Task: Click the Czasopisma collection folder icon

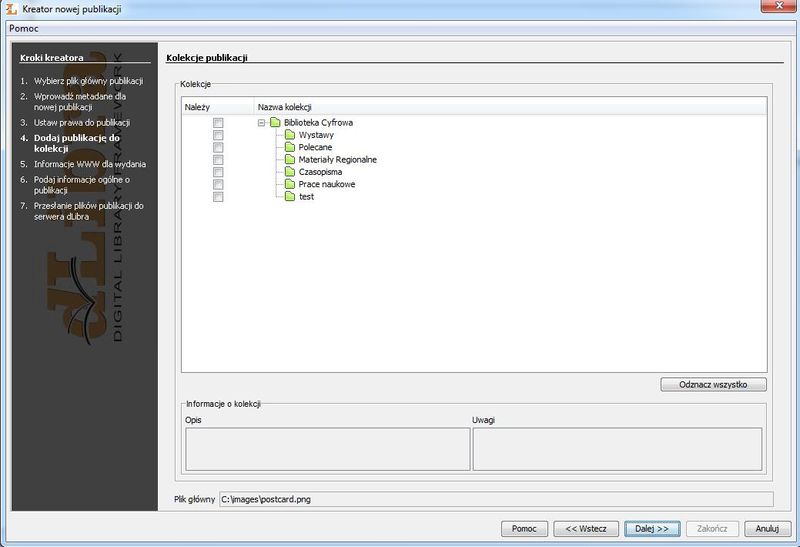Action: pos(290,172)
